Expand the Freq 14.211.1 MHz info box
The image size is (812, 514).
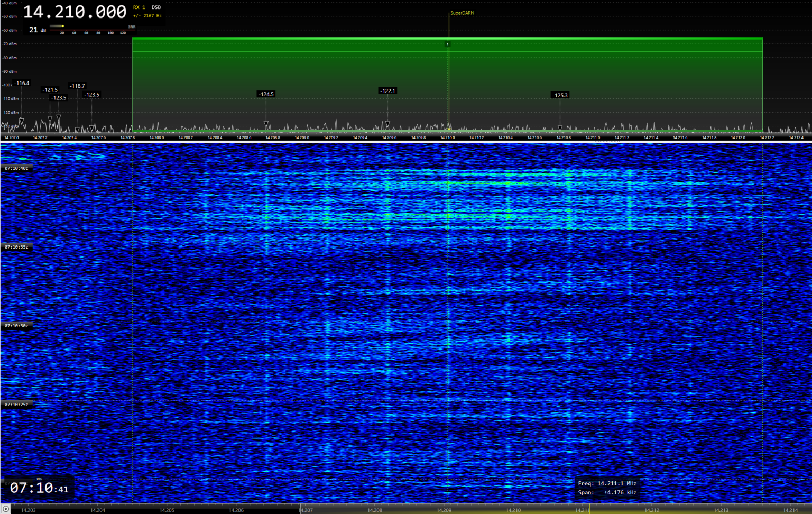608,483
